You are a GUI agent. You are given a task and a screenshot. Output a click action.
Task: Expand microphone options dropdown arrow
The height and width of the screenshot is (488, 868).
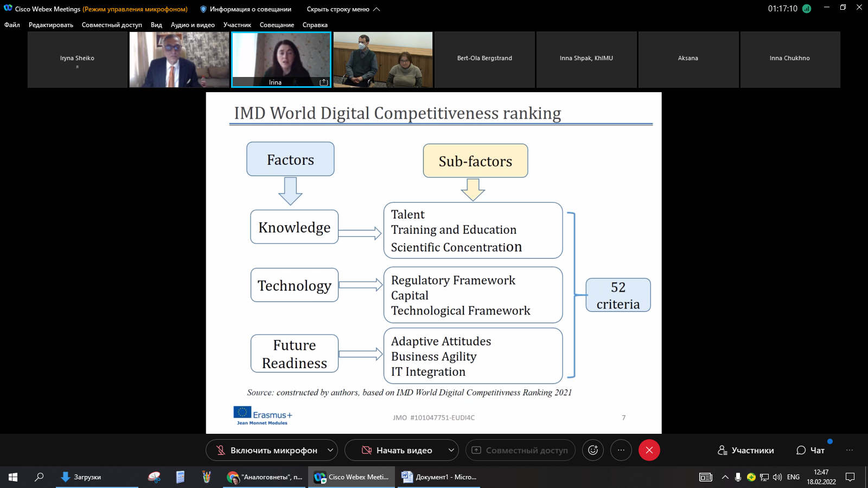[x=330, y=450]
